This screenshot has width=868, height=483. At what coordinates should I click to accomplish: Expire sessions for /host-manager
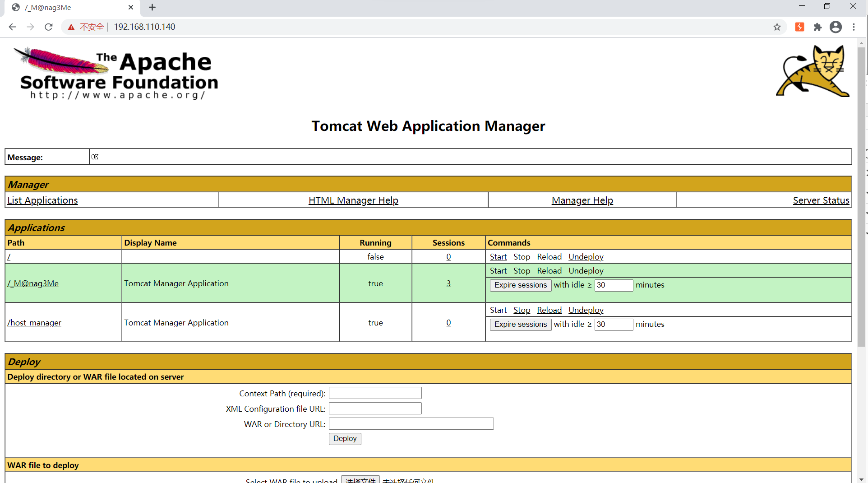(521, 325)
